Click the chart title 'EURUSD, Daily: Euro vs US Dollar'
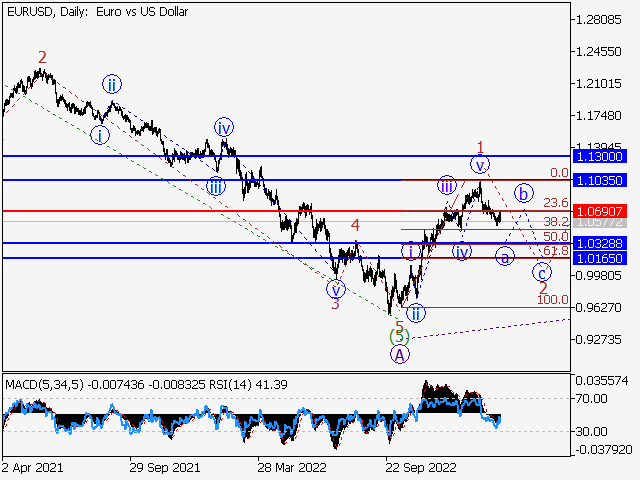This screenshot has height=480, width=640. 98,12
